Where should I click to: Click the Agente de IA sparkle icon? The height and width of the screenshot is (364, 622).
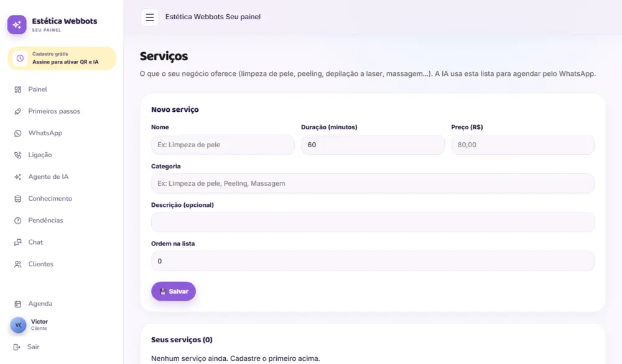[18, 176]
